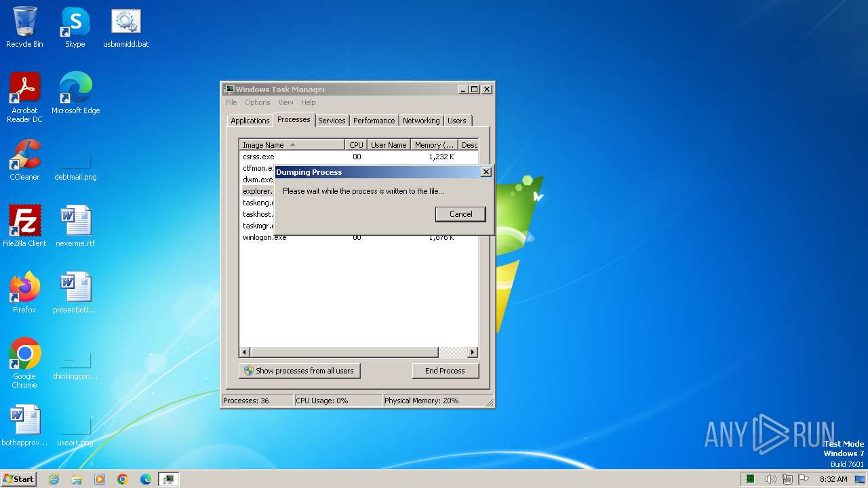The height and width of the screenshot is (488, 868).
Task: Open the Help menu in Task Manager
Action: click(x=309, y=102)
